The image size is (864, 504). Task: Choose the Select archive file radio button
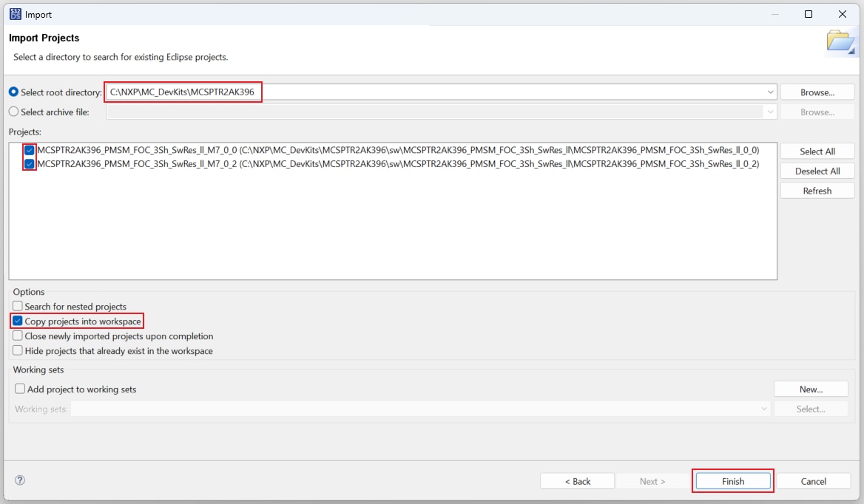click(x=13, y=112)
